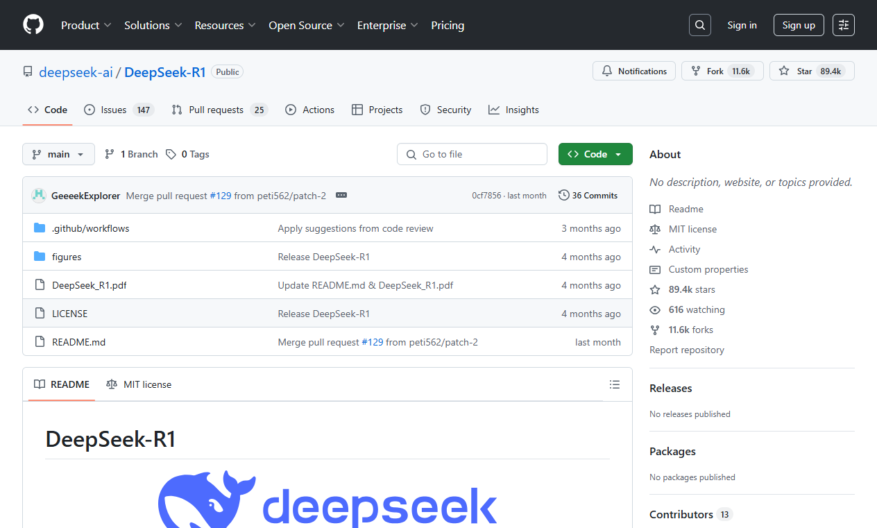This screenshot has width=877, height=528.
Task: Click the GitHub Octocat logo
Action: pos(33,25)
